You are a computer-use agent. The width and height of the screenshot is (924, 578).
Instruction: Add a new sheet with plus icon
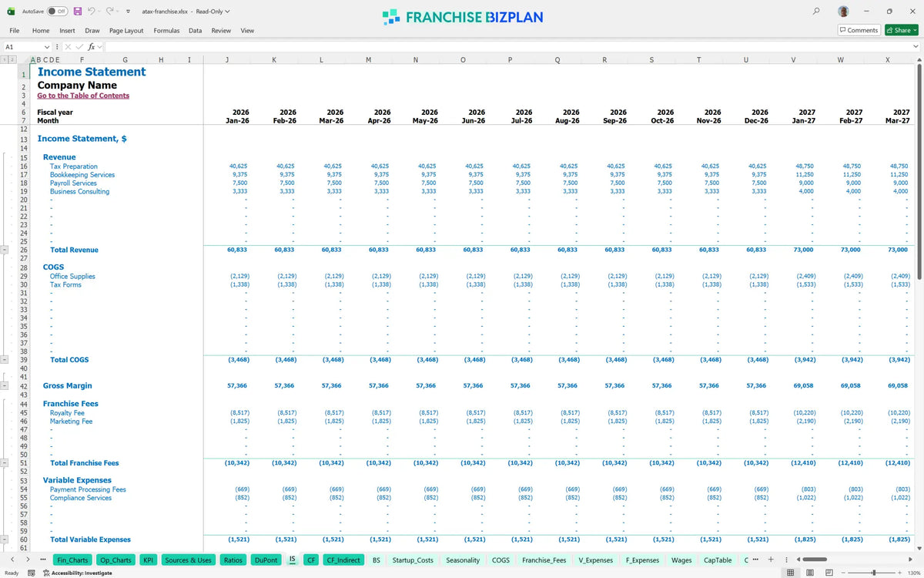click(771, 560)
